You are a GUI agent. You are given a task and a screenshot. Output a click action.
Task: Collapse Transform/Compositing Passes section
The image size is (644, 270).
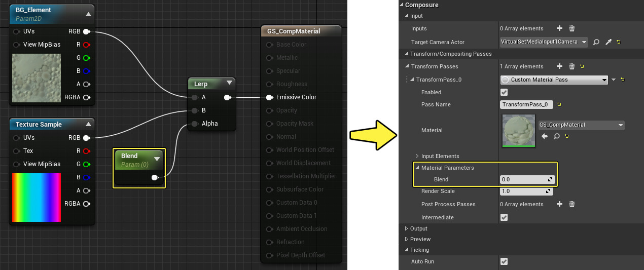pos(406,54)
